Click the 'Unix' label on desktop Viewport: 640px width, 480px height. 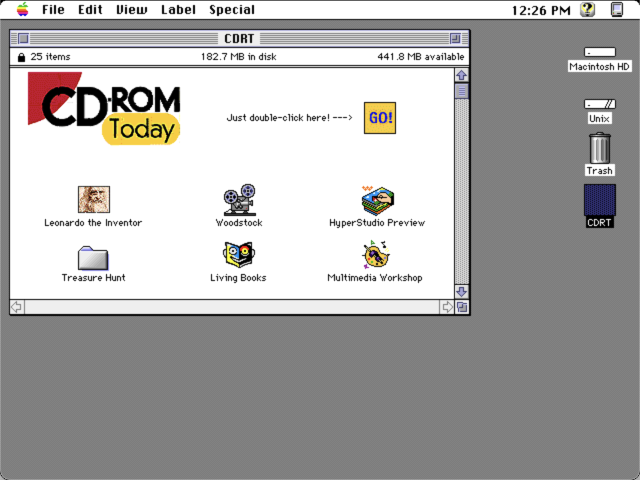click(x=600, y=119)
